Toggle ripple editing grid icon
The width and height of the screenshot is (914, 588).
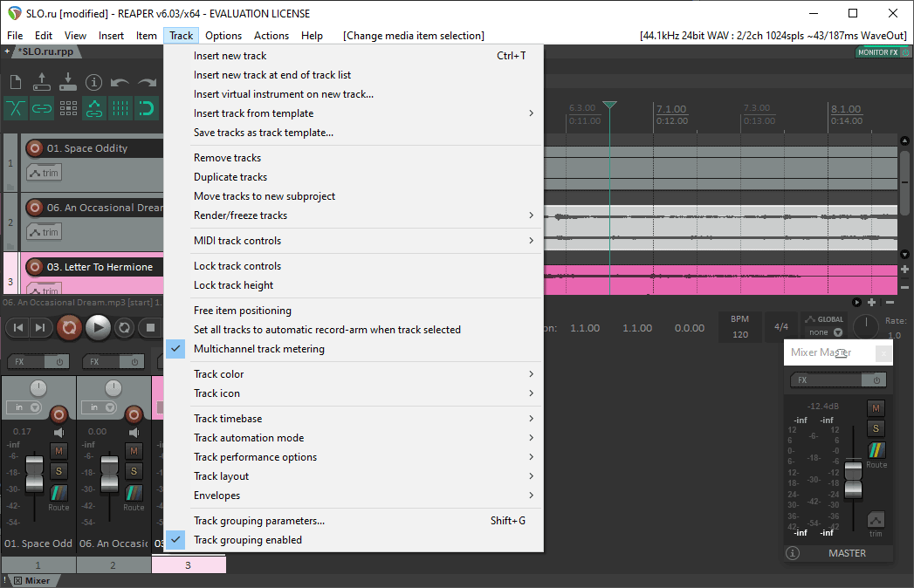click(x=68, y=108)
